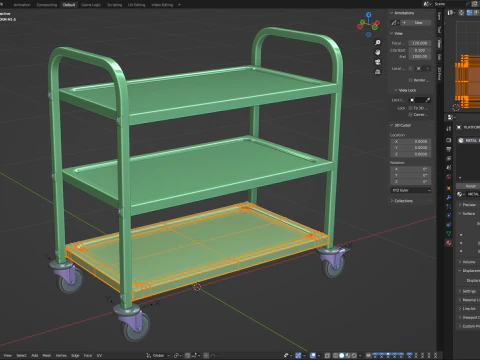
Task: Toggle proportional editing button
Action: (206, 355)
